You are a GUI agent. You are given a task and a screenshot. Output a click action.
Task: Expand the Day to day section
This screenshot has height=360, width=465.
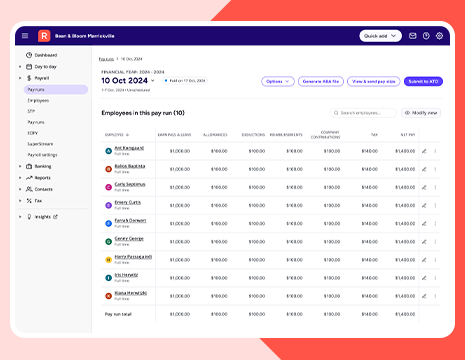(20, 67)
